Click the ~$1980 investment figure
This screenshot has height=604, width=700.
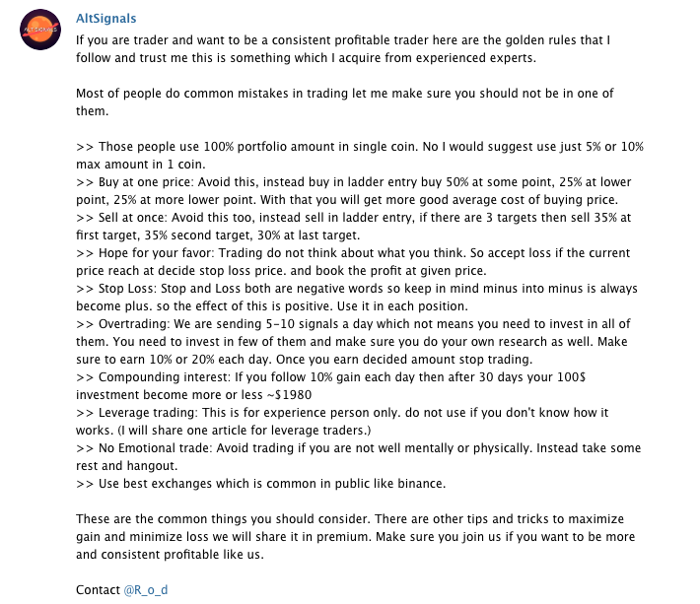[x=298, y=395]
